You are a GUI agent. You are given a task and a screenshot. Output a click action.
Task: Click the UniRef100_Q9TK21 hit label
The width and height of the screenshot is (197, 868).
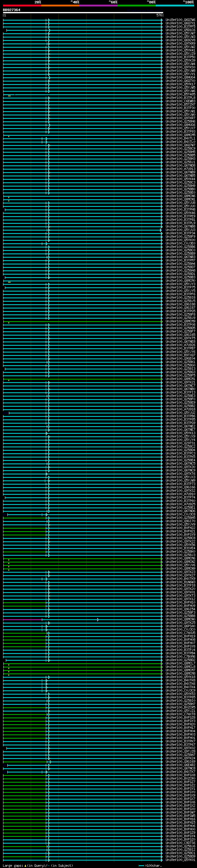click(x=180, y=382)
